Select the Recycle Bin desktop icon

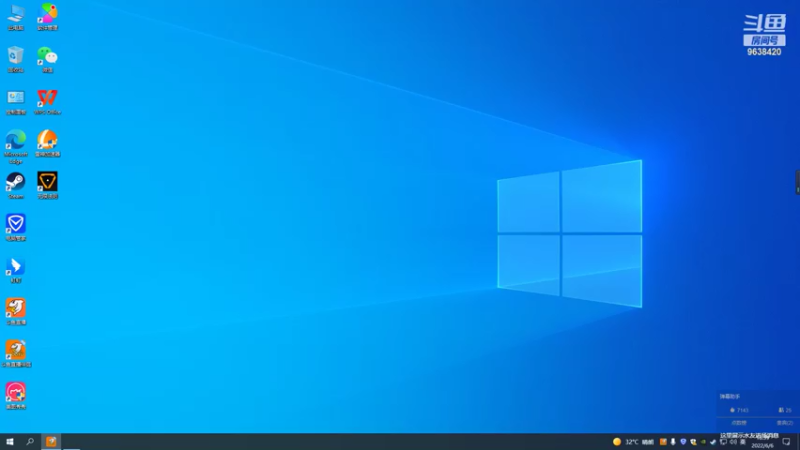(x=16, y=59)
